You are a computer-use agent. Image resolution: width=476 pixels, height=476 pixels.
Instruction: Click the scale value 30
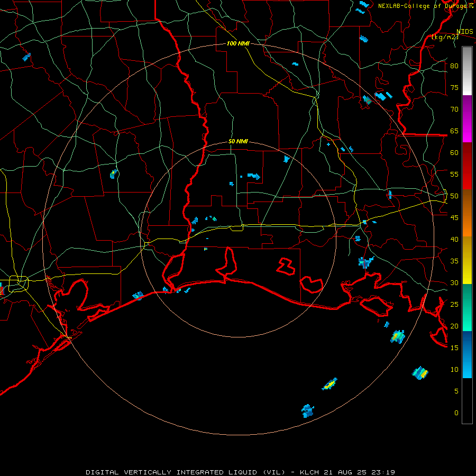(x=454, y=283)
